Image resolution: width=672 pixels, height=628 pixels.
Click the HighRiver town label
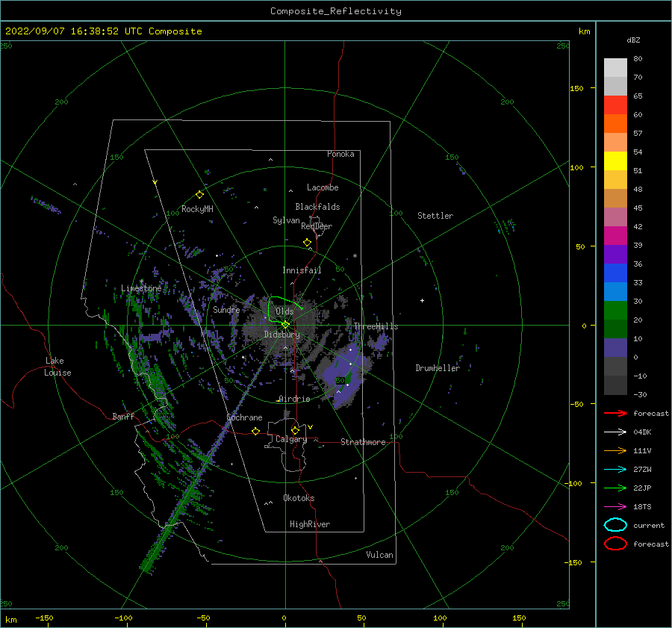point(310,524)
